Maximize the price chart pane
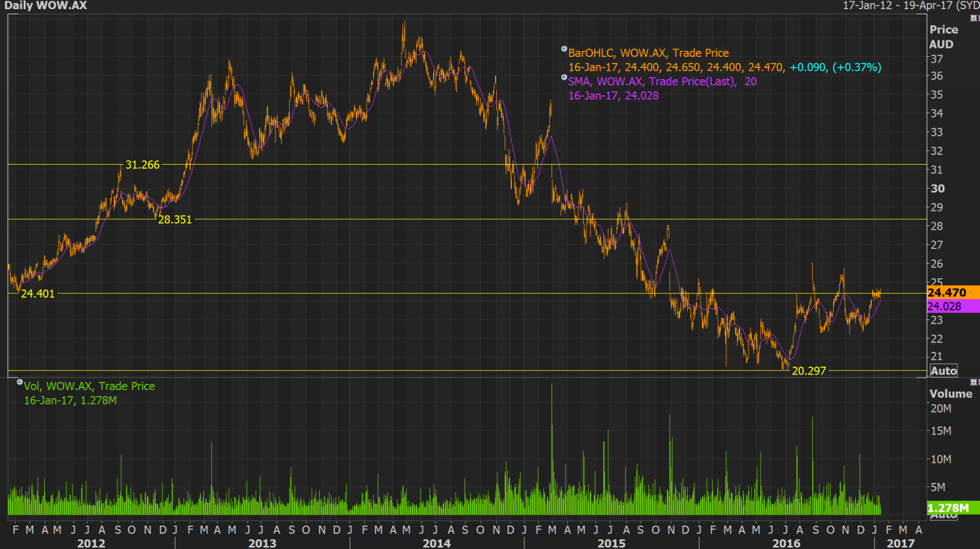This screenshot has width=980, height=549. (974, 18)
